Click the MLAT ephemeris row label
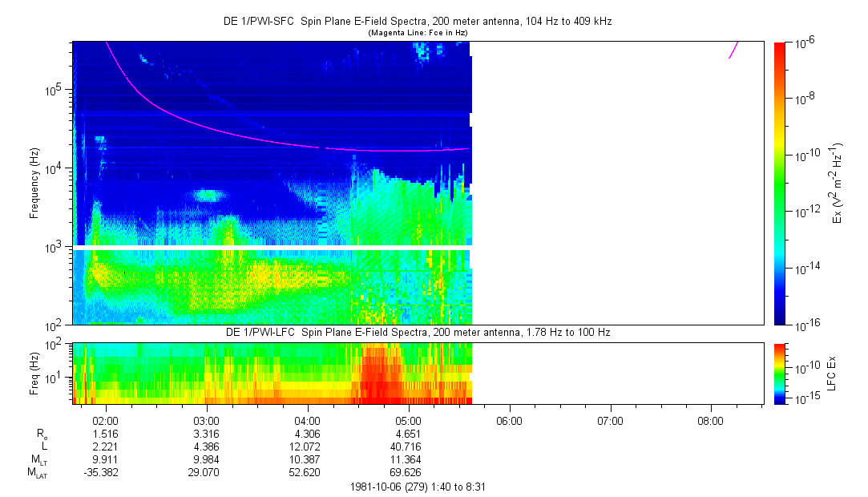868x497 pixels. (38, 472)
